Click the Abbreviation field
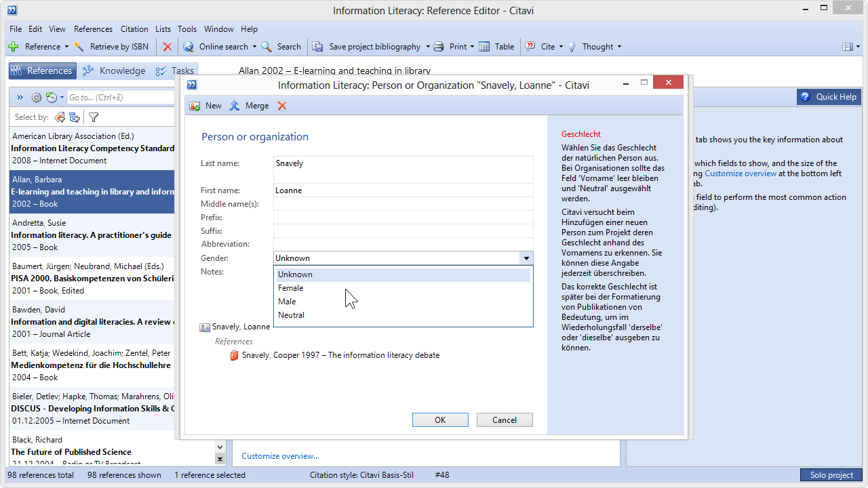The height and width of the screenshot is (488, 868). [403, 244]
